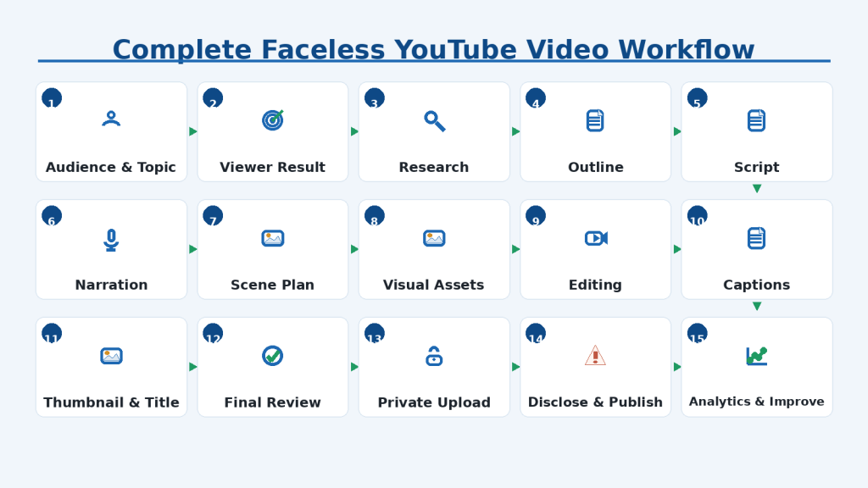The height and width of the screenshot is (488, 868).
Task: Click the number 1 badge on Audience & Topic
Action: [x=52, y=98]
